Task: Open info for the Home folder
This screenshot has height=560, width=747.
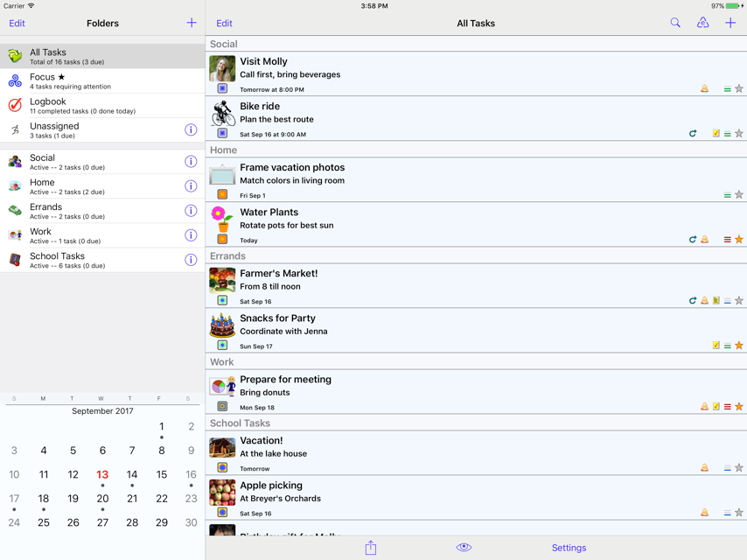Action: point(191,185)
